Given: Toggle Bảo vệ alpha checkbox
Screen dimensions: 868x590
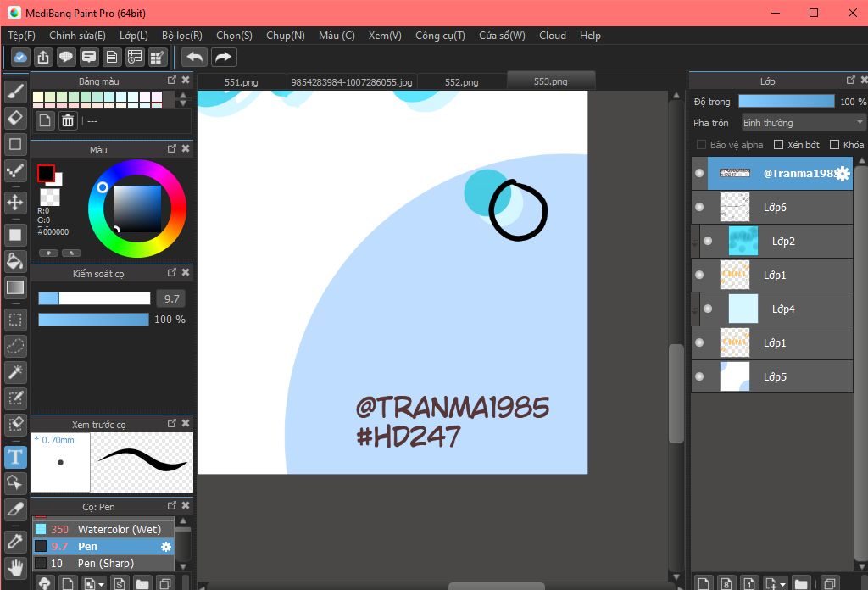Looking at the screenshot, I should [701, 144].
